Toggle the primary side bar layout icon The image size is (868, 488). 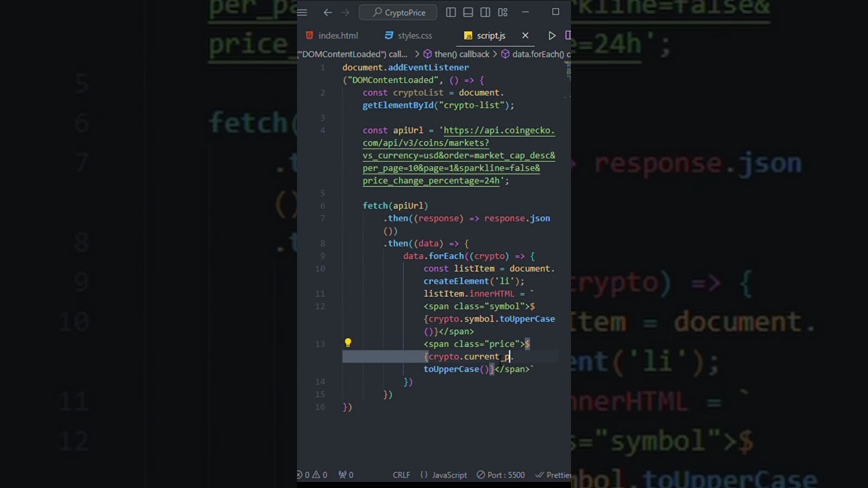[451, 12]
